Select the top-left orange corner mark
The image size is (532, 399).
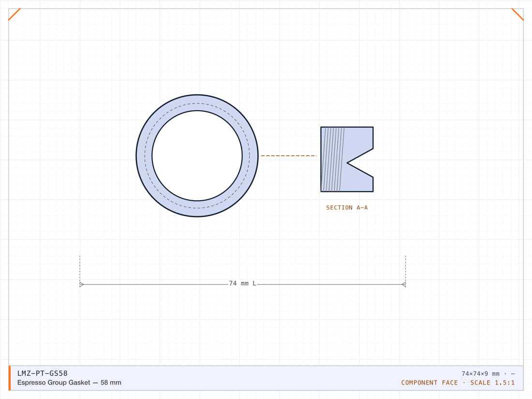tap(15, 14)
